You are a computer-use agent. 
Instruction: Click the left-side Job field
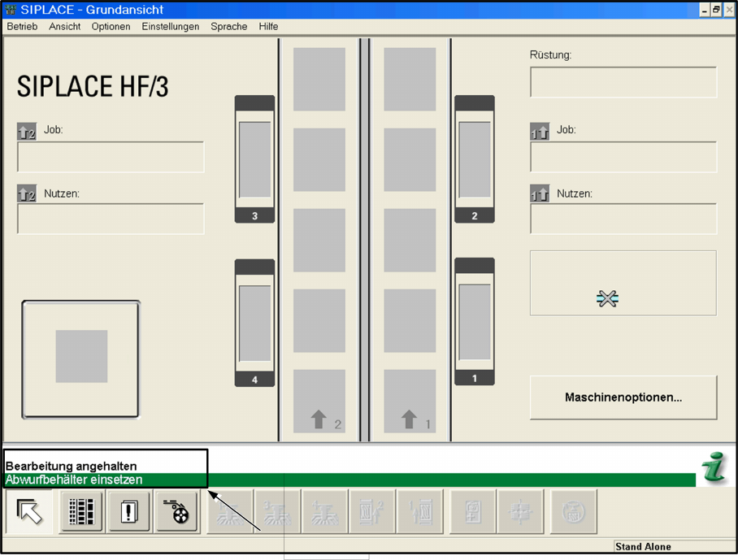click(111, 158)
